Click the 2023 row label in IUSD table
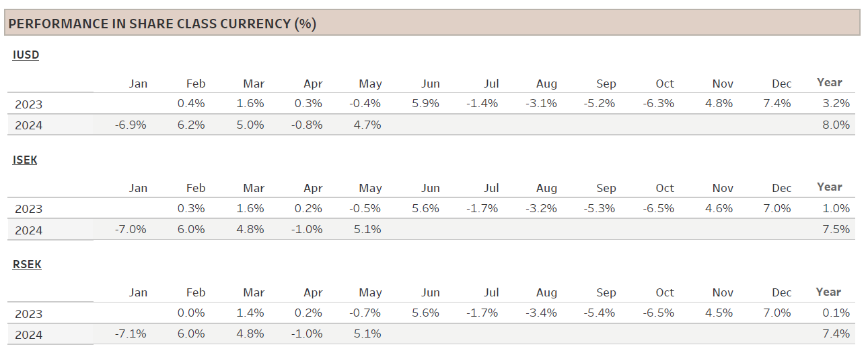Screen dimensions: 868x351 [x=28, y=104]
